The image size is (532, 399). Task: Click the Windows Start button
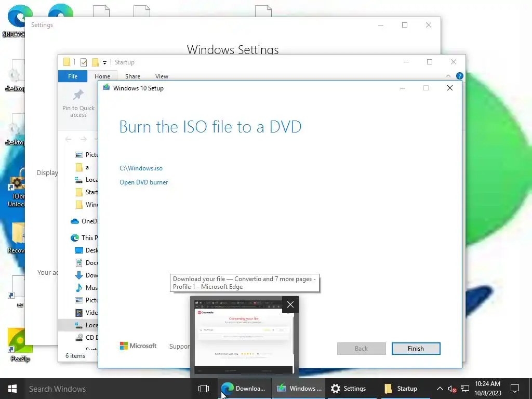click(x=12, y=389)
